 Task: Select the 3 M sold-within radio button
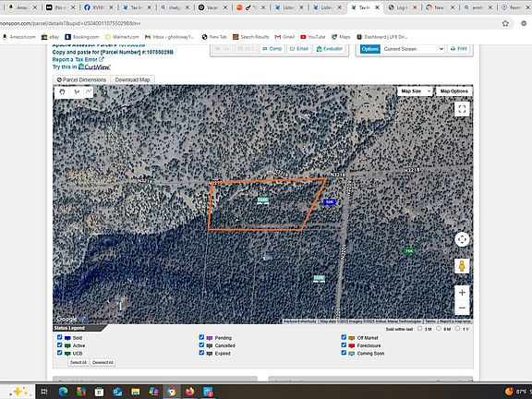(419, 329)
